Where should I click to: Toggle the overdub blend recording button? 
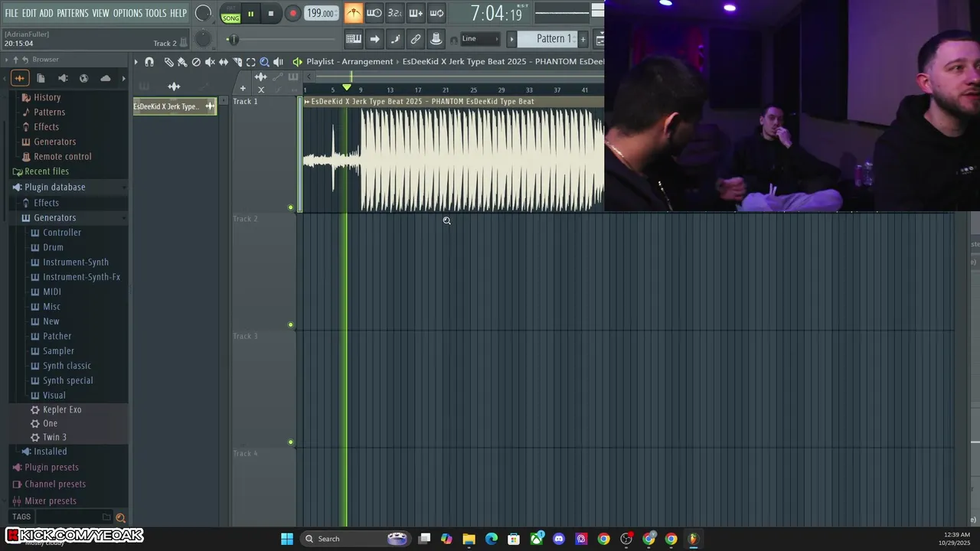416,13
